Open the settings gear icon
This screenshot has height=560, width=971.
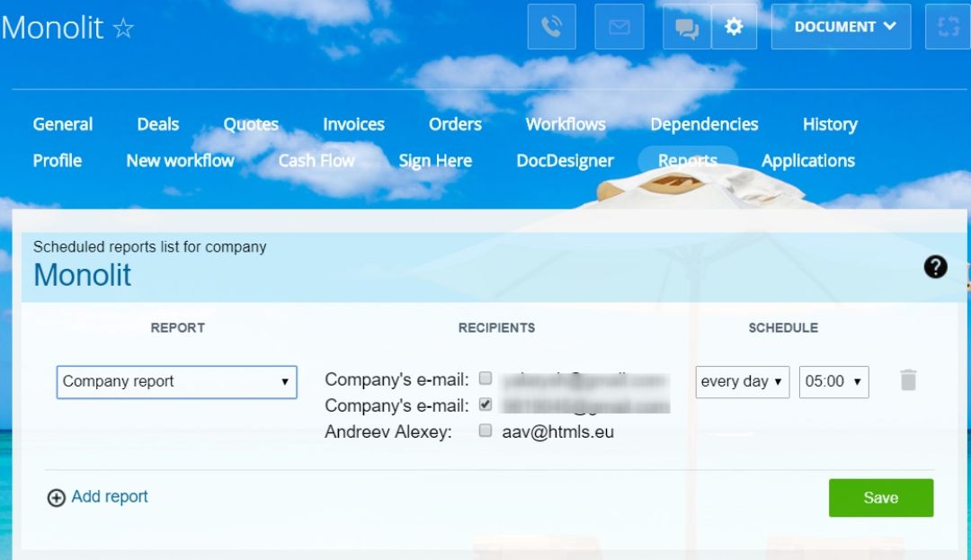pyautogui.click(x=735, y=26)
